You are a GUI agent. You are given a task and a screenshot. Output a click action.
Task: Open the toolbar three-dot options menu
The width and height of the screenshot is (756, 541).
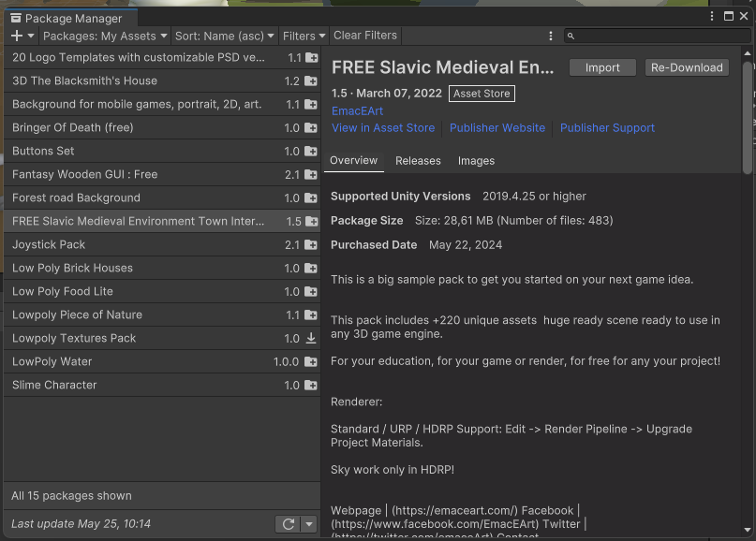click(x=551, y=37)
